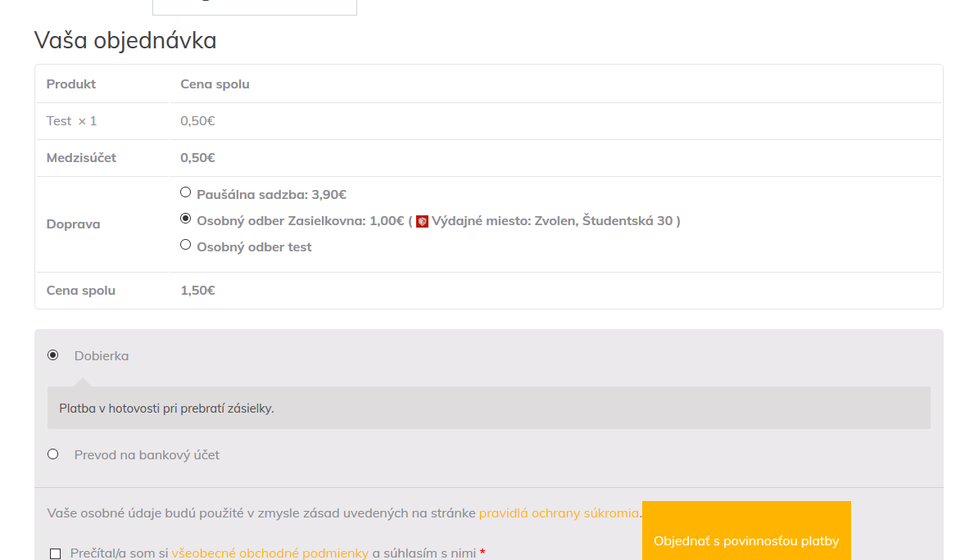Viewport: 974px width, 560px height.
Task: Open všeobecné obchodné podmienky link
Action: [x=270, y=553]
